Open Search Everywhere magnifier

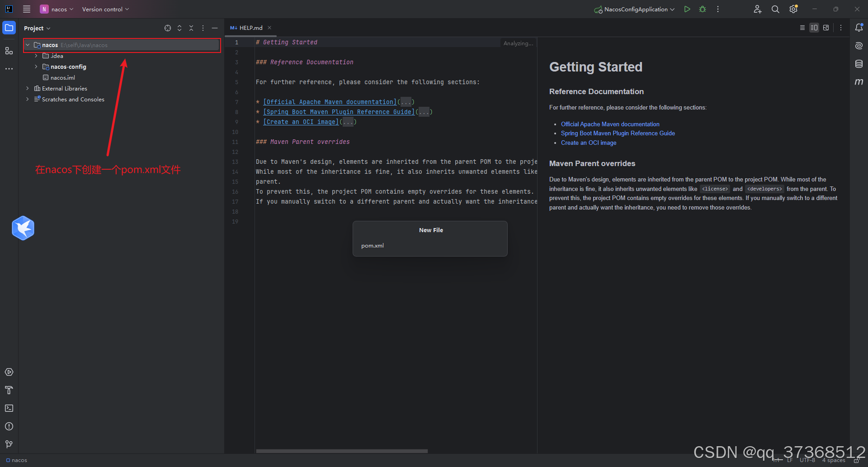click(775, 9)
